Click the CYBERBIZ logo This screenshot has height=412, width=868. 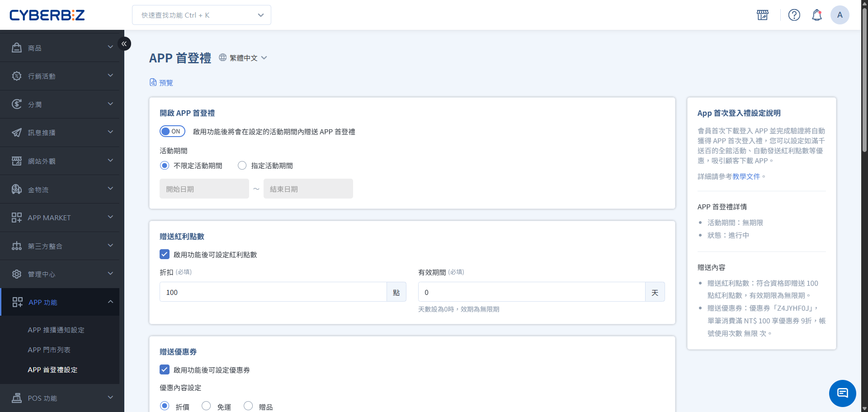point(47,15)
